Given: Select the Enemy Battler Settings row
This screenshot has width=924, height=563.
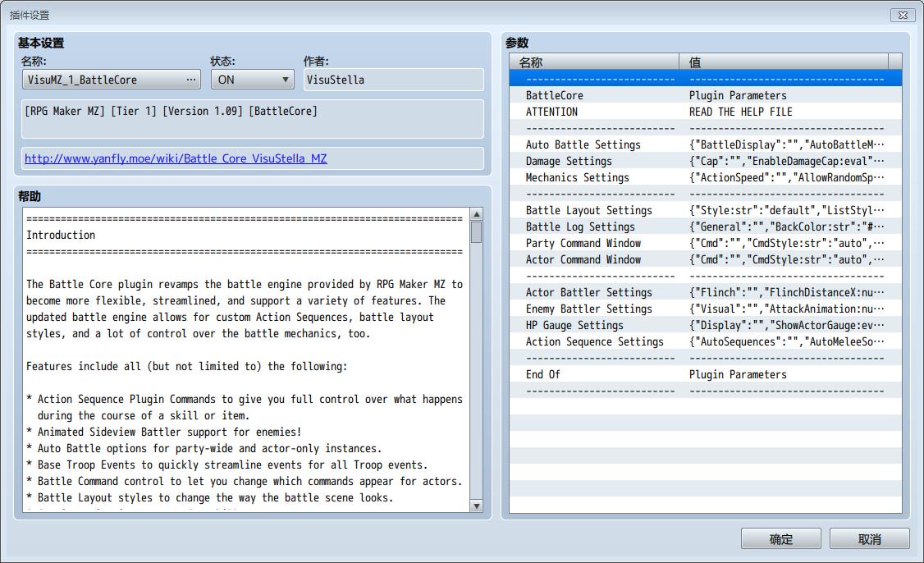Looking at the screenshot, I should [x=706, y=309].
